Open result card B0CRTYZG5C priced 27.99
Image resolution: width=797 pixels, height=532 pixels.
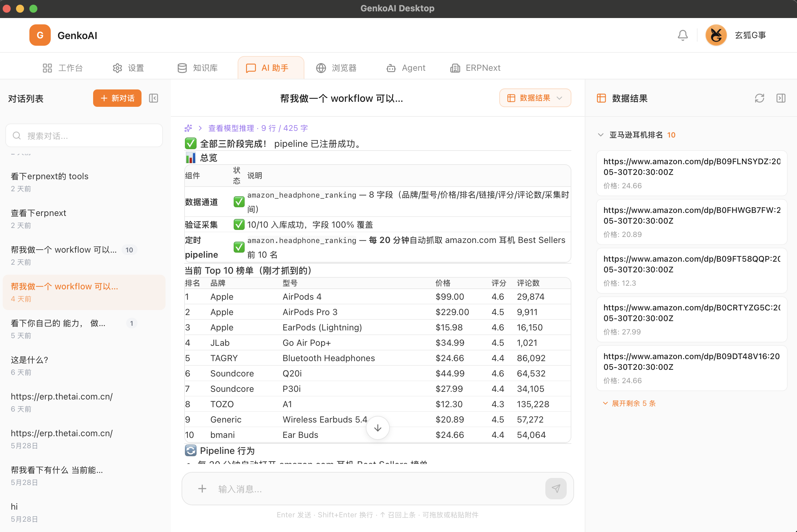click(692, 319)
